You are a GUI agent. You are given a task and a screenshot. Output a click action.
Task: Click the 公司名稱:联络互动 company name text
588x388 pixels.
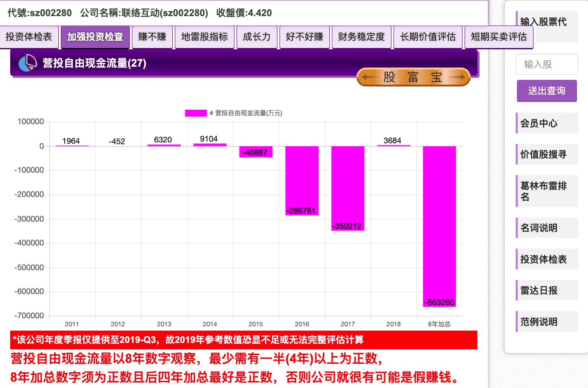coord(144,13)
